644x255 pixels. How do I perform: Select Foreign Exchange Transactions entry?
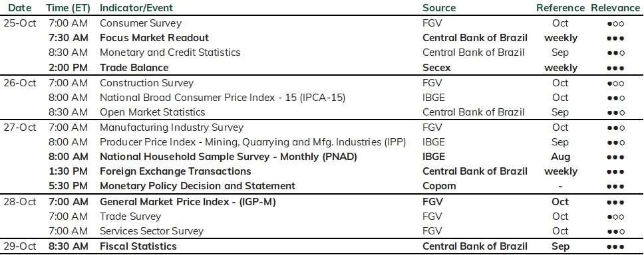(176, 171)
